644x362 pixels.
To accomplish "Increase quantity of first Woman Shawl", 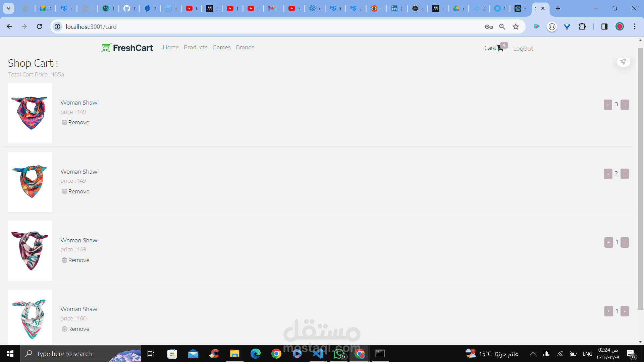I will 608,105.
